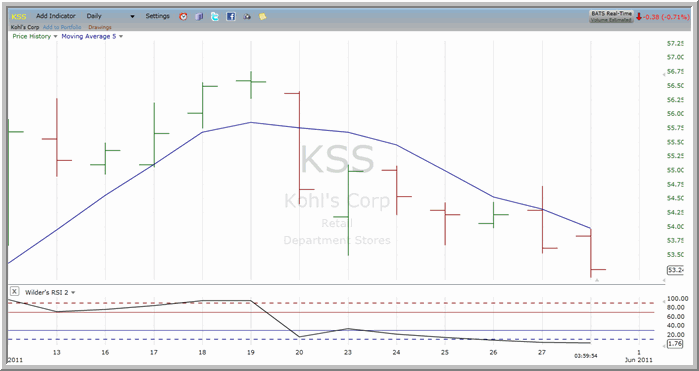Click the 27 date axis label
Screen dimensions: 699x371
542,352
